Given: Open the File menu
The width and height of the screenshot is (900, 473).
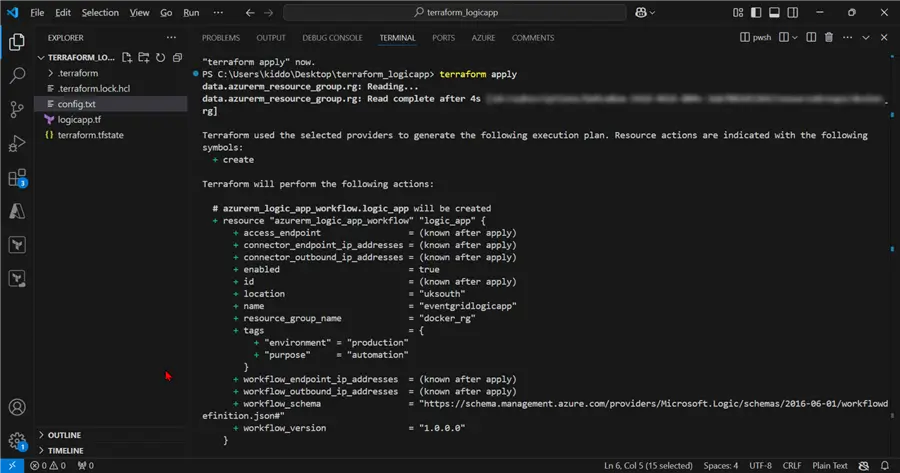Looking at the screenshot, I should [37, 12].
